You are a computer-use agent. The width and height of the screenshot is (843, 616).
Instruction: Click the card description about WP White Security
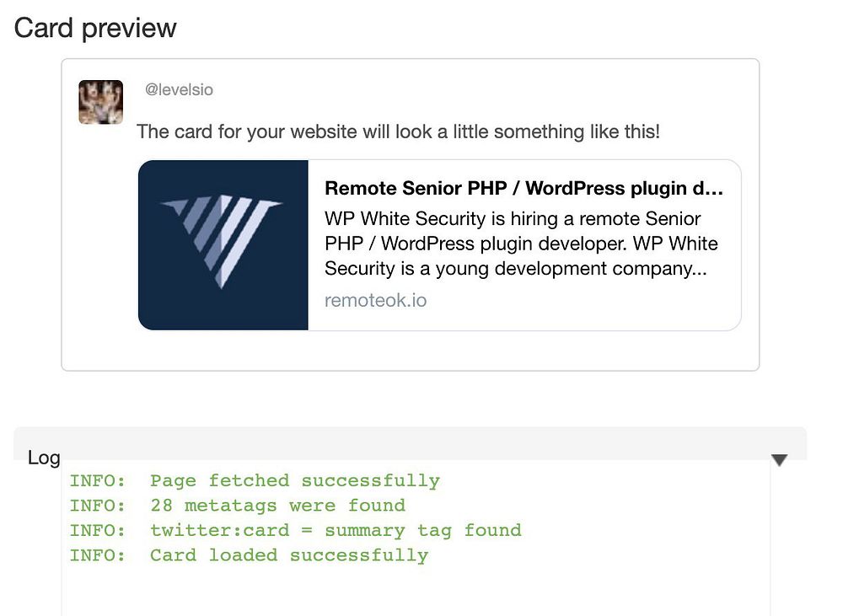coord(521,244)
